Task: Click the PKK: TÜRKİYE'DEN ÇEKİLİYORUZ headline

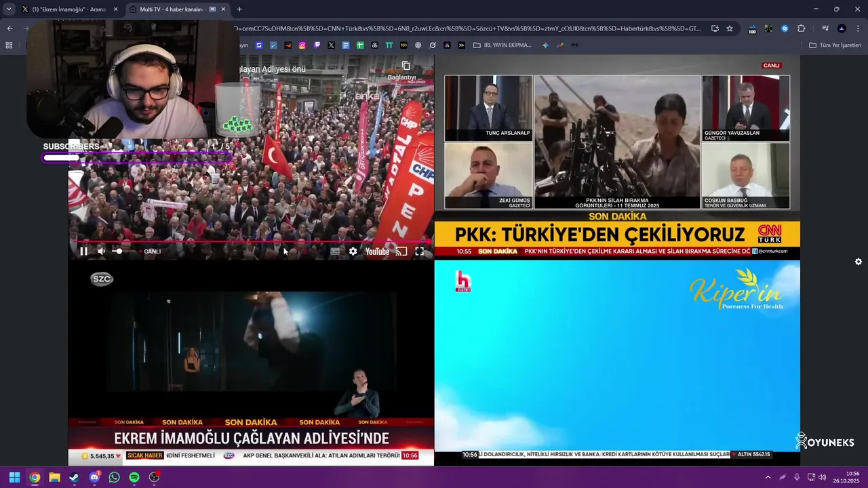Action: coord(600,235)
